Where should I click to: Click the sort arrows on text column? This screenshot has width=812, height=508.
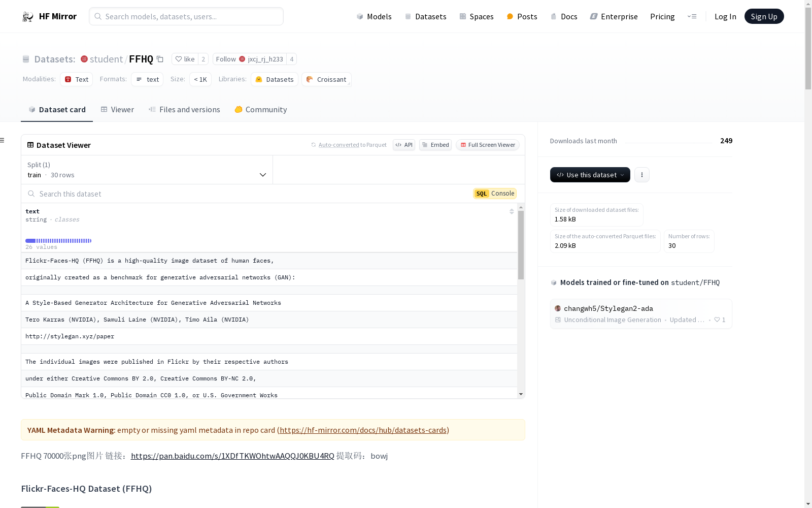(512, 211)
